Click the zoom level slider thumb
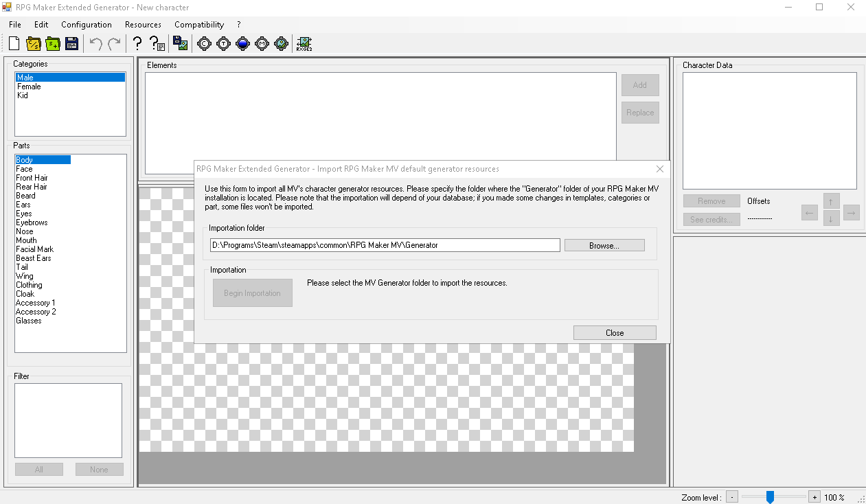 [771, 497]
